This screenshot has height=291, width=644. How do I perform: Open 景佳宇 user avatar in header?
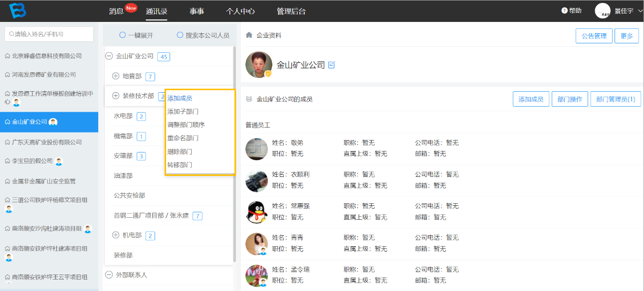[x=603, y=10]
